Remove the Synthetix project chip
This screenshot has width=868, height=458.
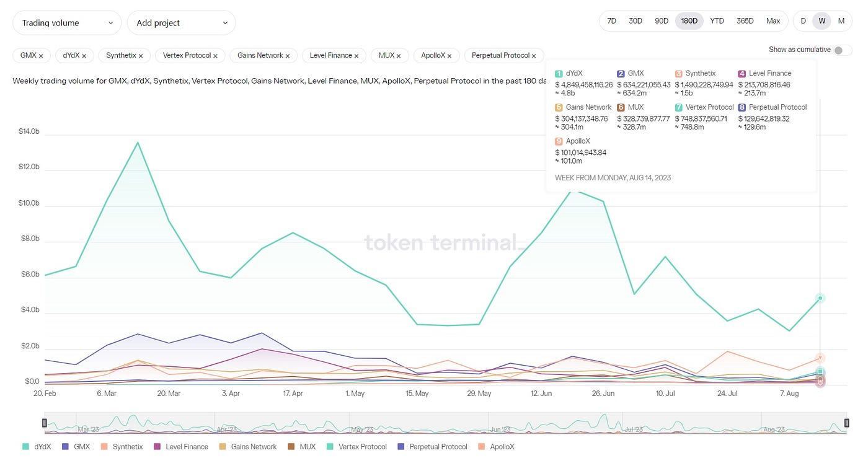coord(141,56)
